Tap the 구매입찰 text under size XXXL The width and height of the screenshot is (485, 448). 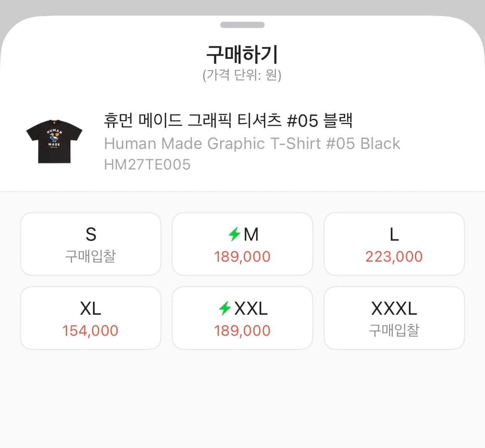click(x=394, y=330)
